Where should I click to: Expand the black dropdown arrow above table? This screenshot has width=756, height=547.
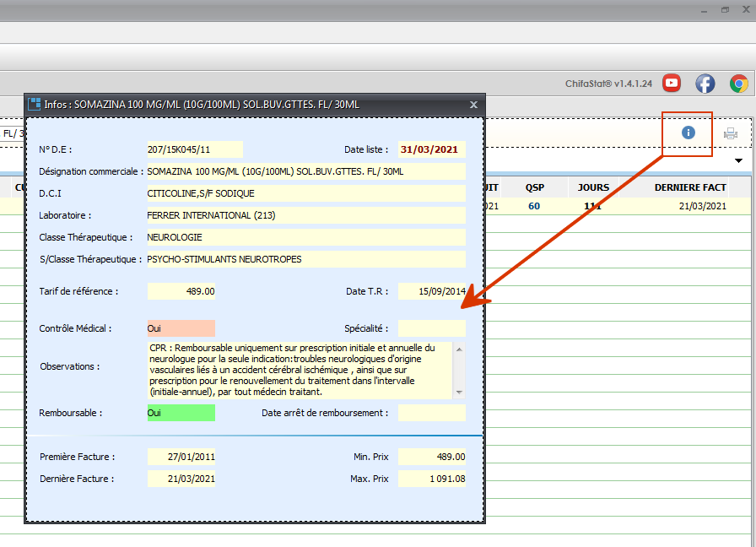739,160
